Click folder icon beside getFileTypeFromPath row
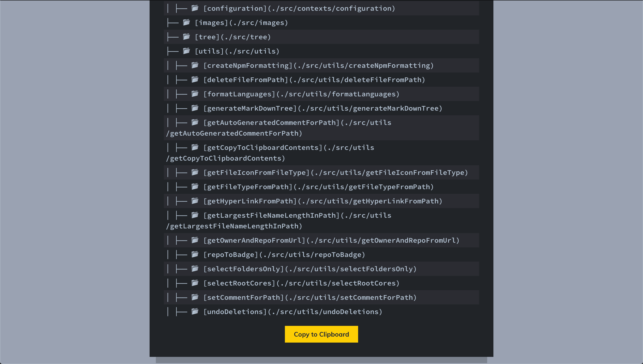This screenshot has width=643, height=364. (195, 186)
